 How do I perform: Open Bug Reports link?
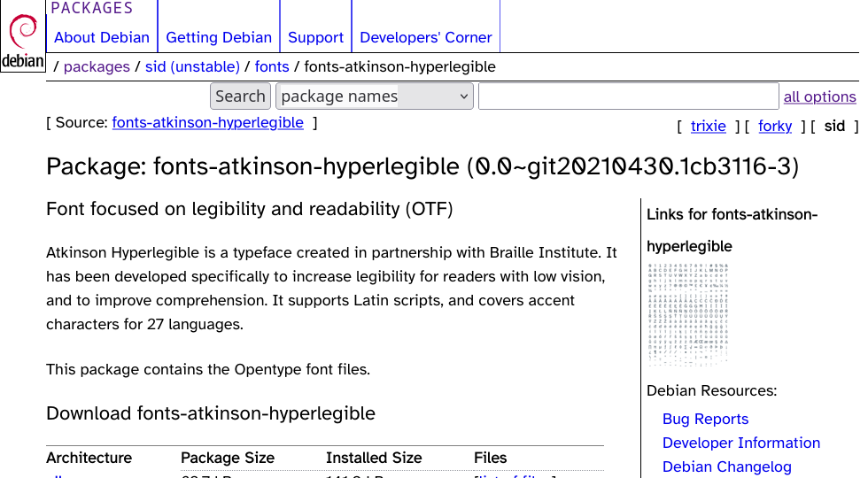(705, 419)
